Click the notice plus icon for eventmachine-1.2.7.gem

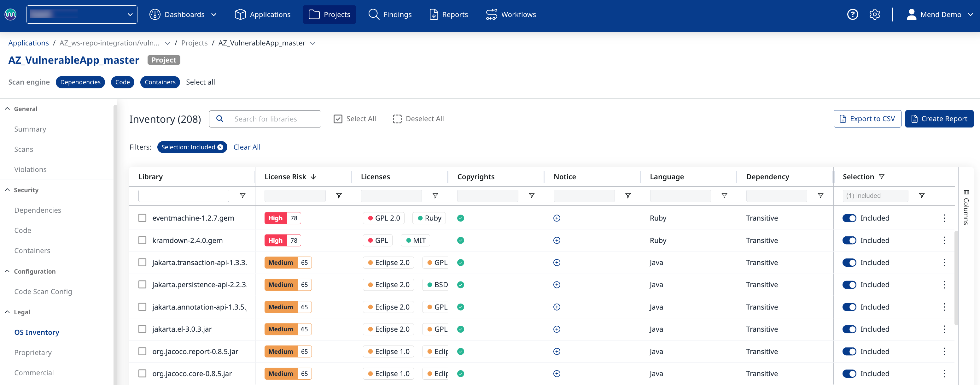pos(557,218)
